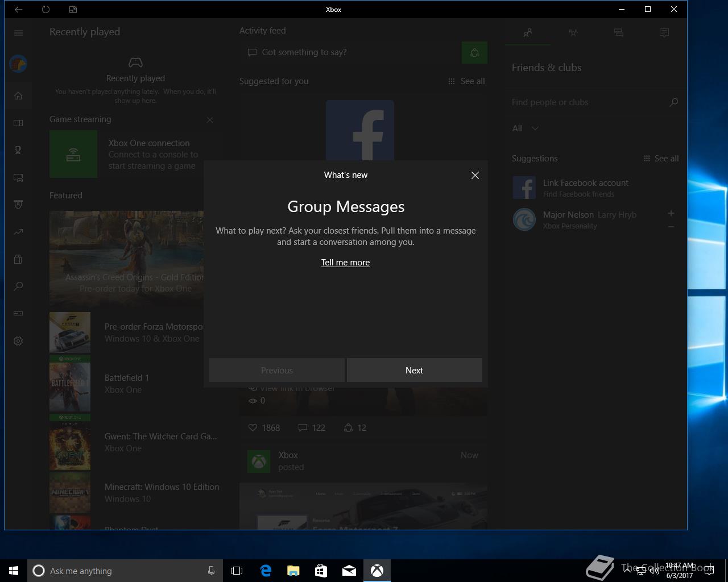Open Windows Store from taskbar

[x=321, y=571]
